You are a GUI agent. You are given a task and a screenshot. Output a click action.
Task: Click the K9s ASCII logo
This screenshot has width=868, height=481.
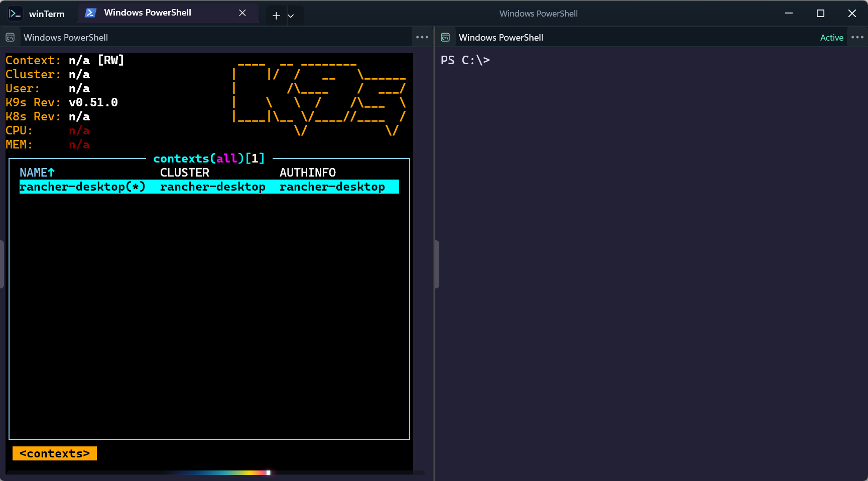pyautogui.click(x=319, y=99)
